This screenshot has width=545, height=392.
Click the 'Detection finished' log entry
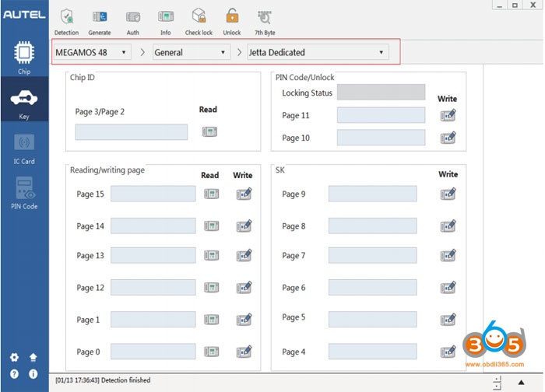[x=103, y=380]
